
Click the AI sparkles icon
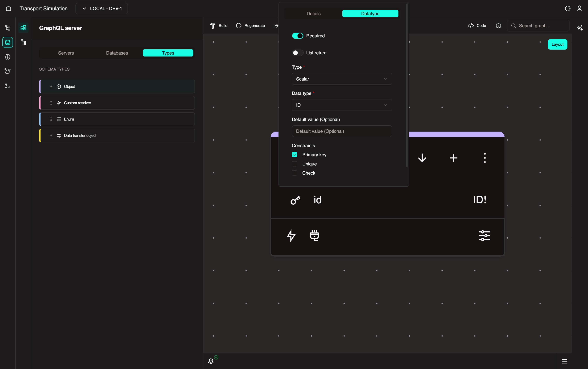[580, 28]
